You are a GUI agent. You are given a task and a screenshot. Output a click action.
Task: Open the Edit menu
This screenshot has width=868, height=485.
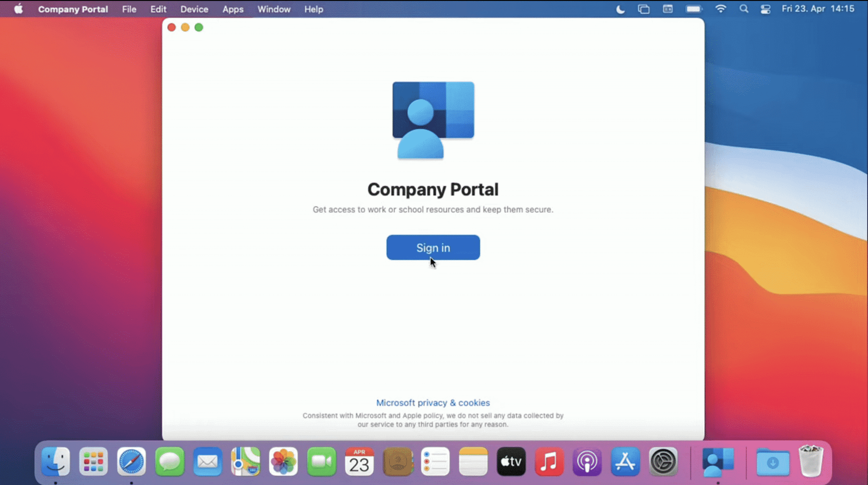[158, 9]
